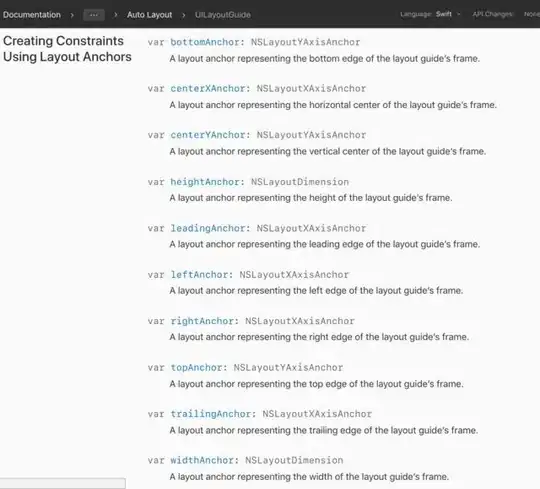Click NSLayoutYAxisAnchor type beside topAnchor
Image resolution: width=540 pixels, height=489 pixels.
(x=288, y=367)
